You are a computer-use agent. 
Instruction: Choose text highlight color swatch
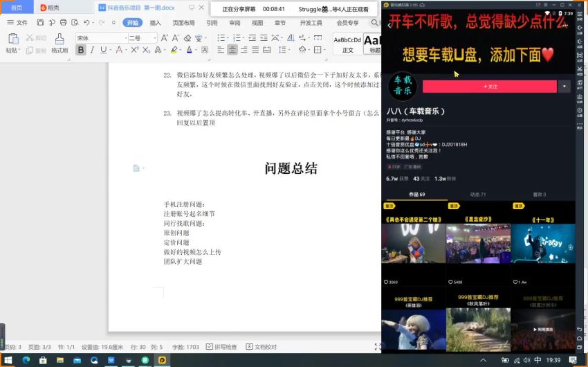(174, 50)
